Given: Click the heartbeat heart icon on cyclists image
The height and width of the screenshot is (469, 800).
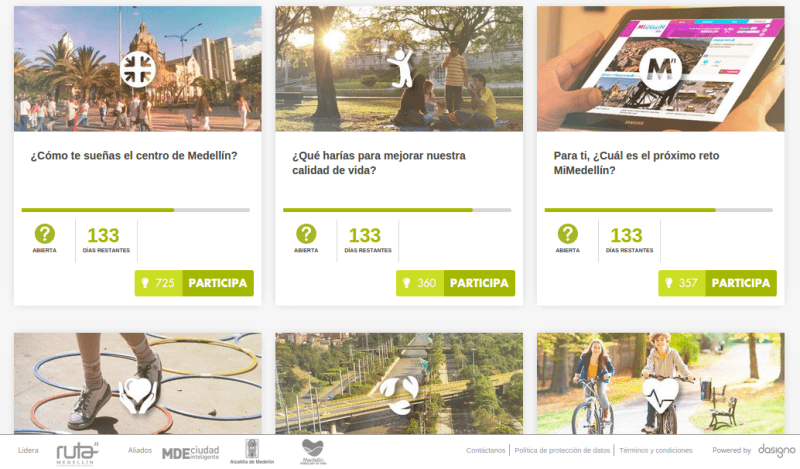Looking at the screenshot, I should pos(661,396).
